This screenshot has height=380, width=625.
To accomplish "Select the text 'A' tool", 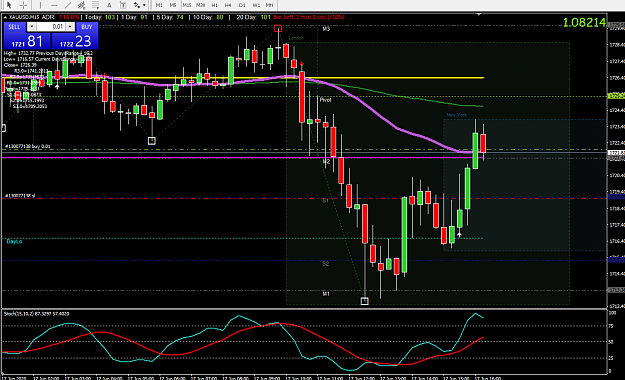I will pos(109,5).
